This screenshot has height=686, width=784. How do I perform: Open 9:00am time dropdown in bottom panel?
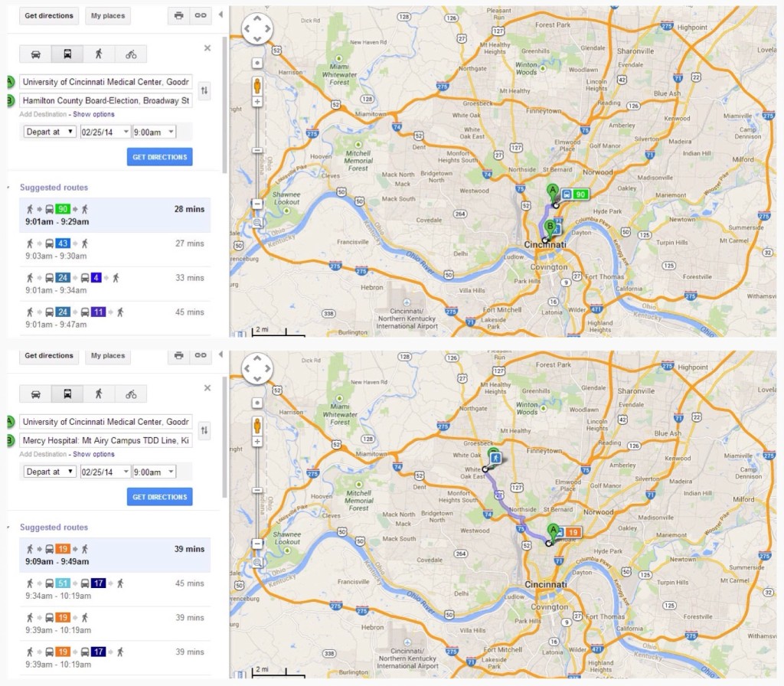[154, 472]
